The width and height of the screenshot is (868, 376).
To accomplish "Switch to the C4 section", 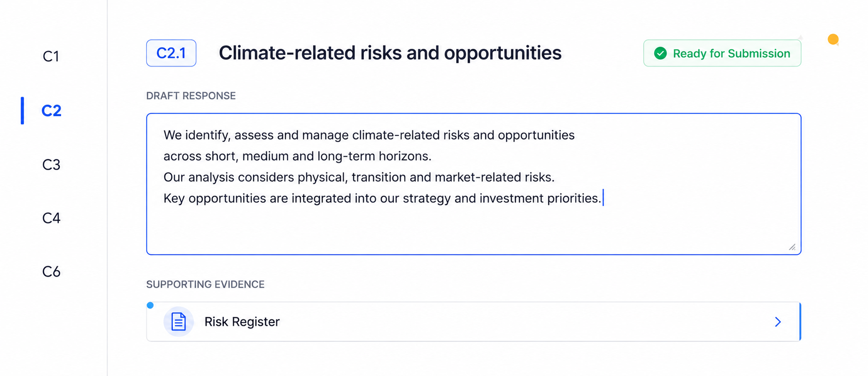I will pyautogui.click(x=51, y=218).
